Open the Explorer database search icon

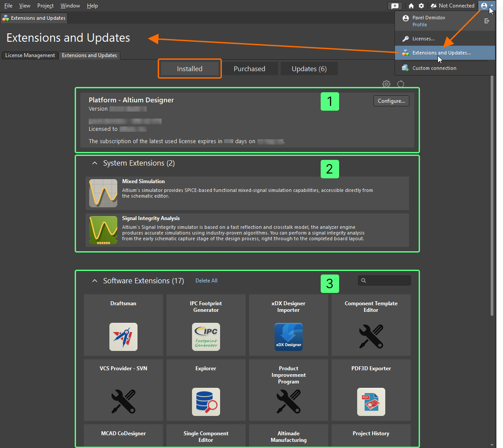click(x=206, y=402)
